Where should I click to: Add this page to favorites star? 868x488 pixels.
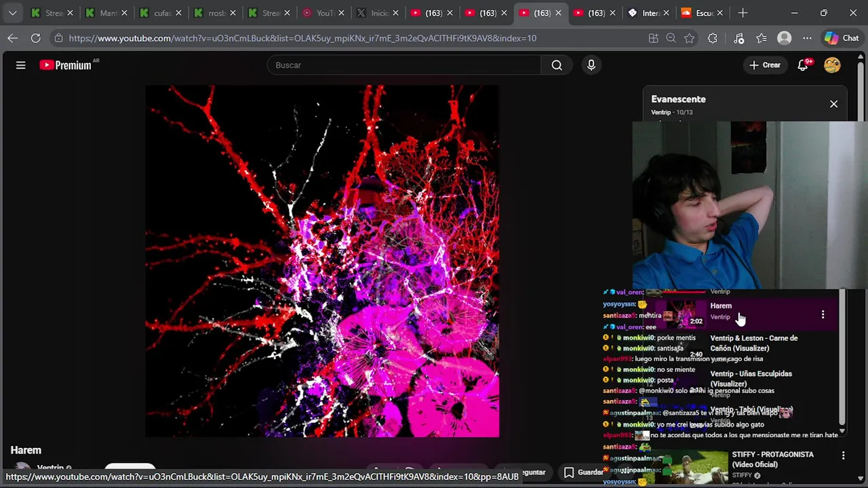click(690, 38)
